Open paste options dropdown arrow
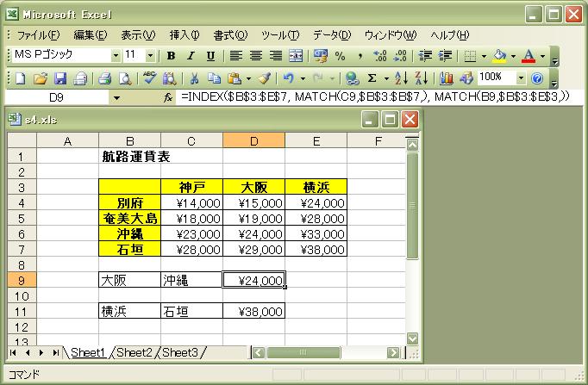Screen dimensions: 588x385 248,78
